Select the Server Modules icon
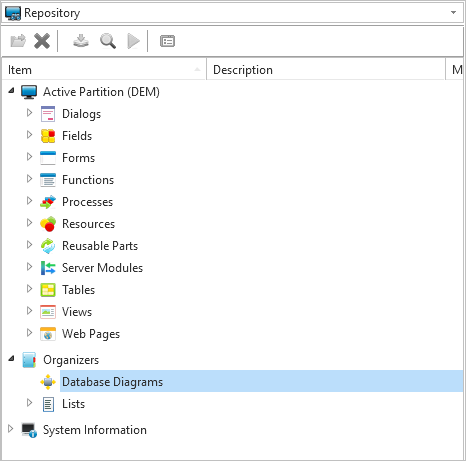The image size is (466, 461). [x=48, y=268]
